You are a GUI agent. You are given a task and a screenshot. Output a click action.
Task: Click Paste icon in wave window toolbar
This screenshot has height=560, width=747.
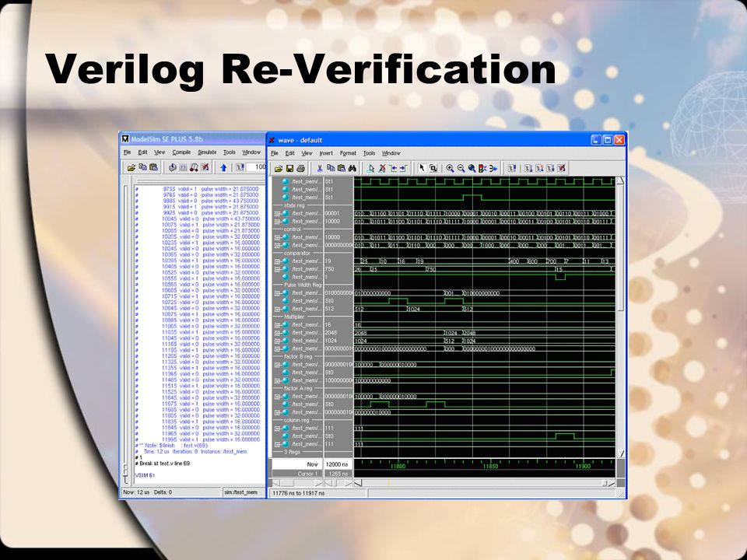pyautogui.click(x=341, y=169)
